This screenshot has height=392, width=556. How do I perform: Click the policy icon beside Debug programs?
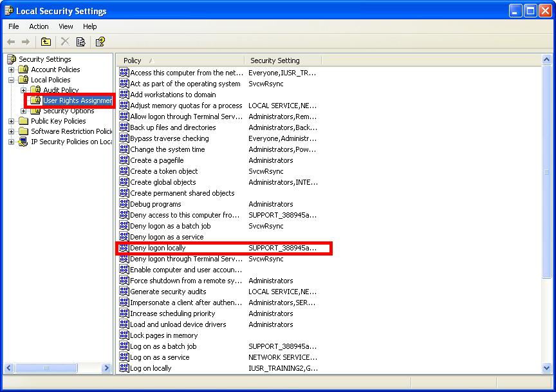click(124, 203)
